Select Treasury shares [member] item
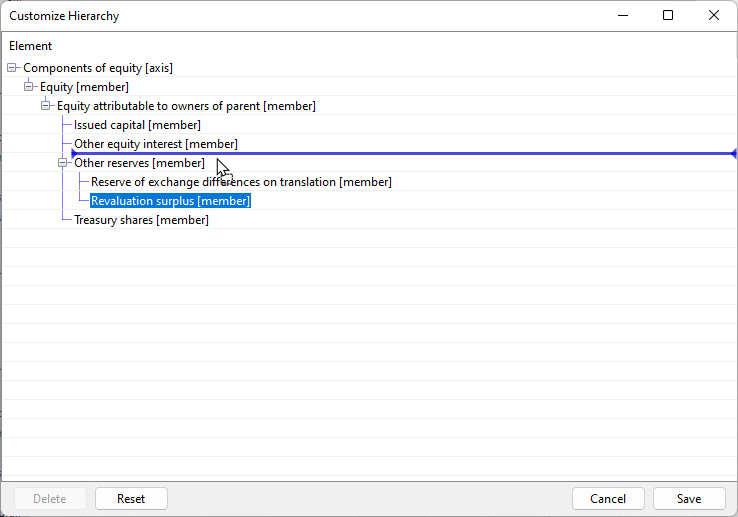 coord(141,220)
